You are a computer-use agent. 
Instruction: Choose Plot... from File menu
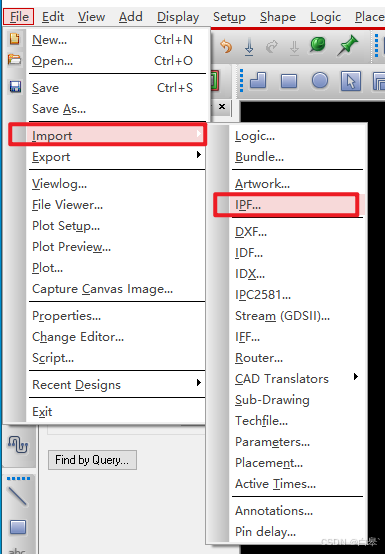(x=117, y=268)
